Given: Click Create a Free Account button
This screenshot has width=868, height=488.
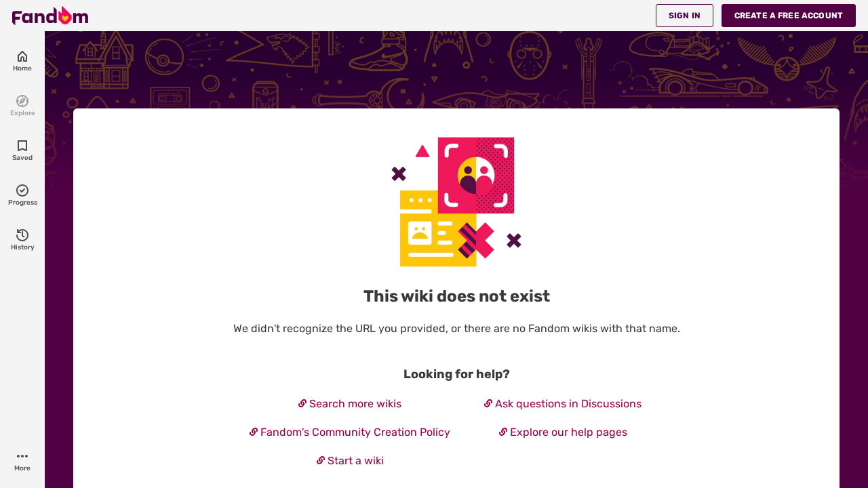Looking at the screenshot, I should (x=789, y=16).
